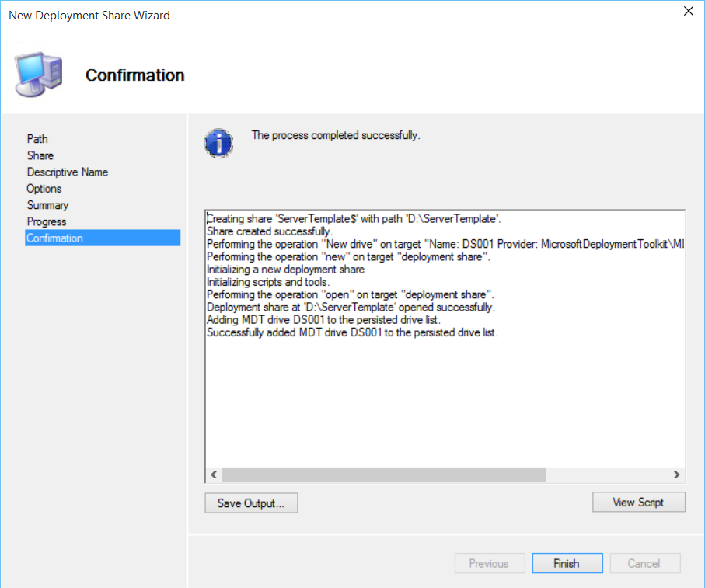
Task: Click the output log's right scroll arrow
Action: 676,475
